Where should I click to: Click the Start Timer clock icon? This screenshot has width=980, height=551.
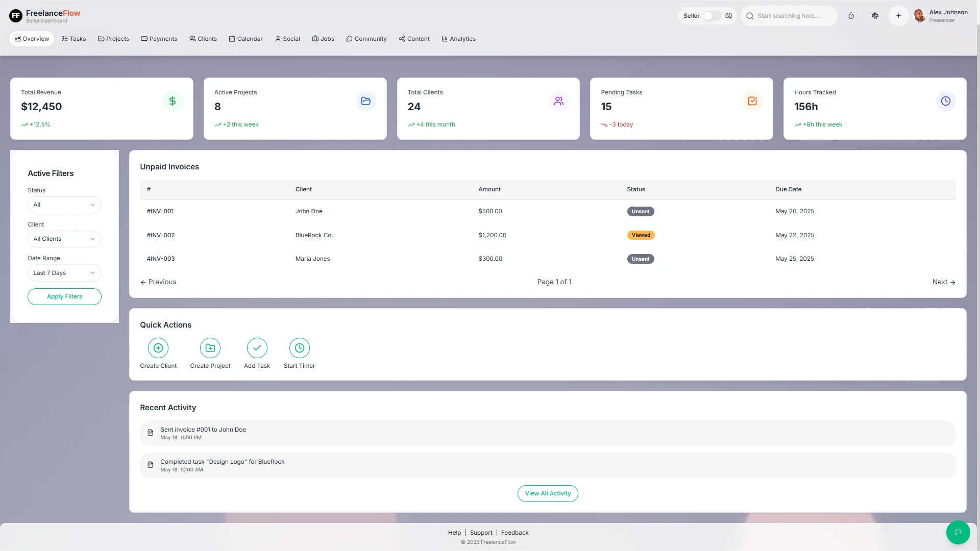[x=300, y=348]
